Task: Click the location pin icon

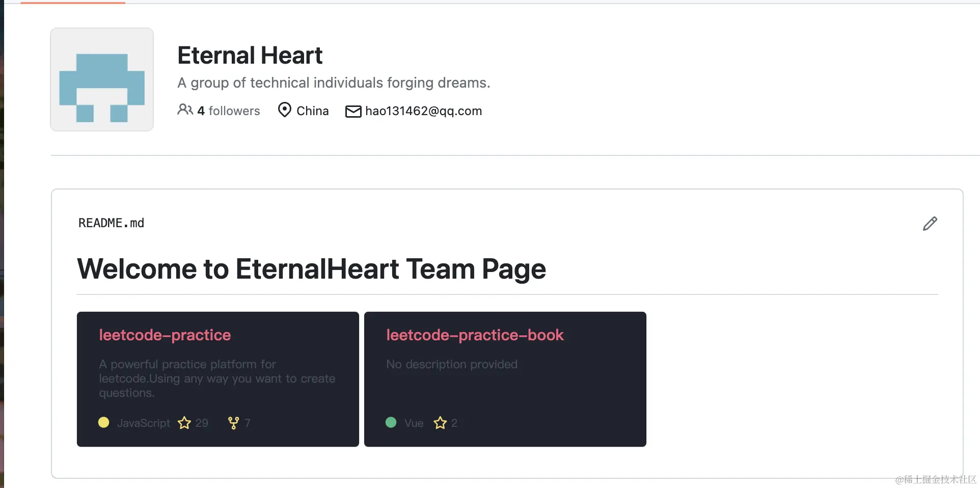Action: (284, 110)
